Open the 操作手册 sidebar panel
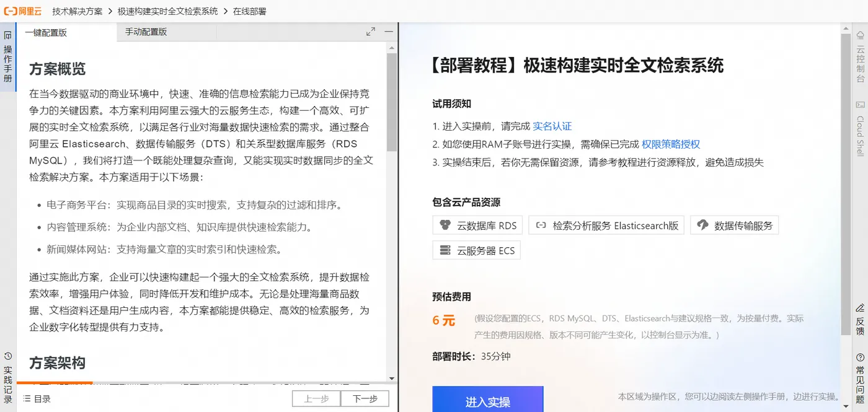 [x=8, y=58]
